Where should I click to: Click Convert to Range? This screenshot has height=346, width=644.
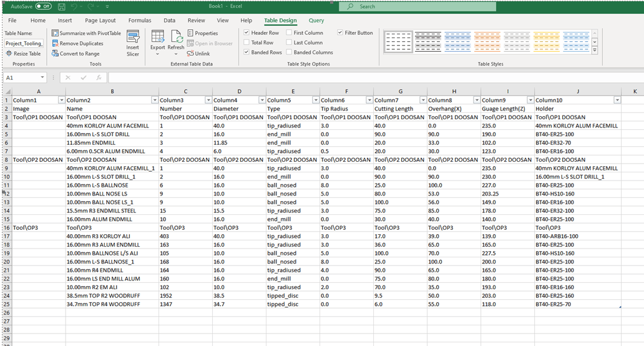76,54
